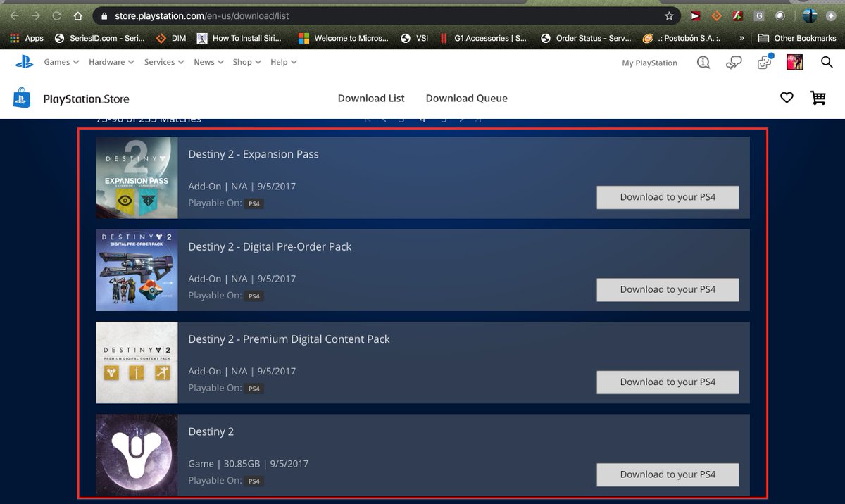Click the Destiny 2 game cover thumbnail

[137, 455]
